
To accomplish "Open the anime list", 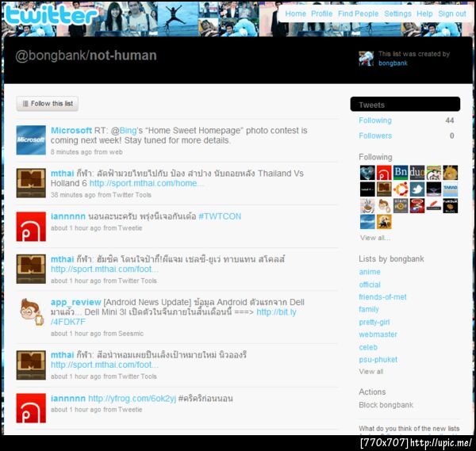I will [x=370, y=272].
